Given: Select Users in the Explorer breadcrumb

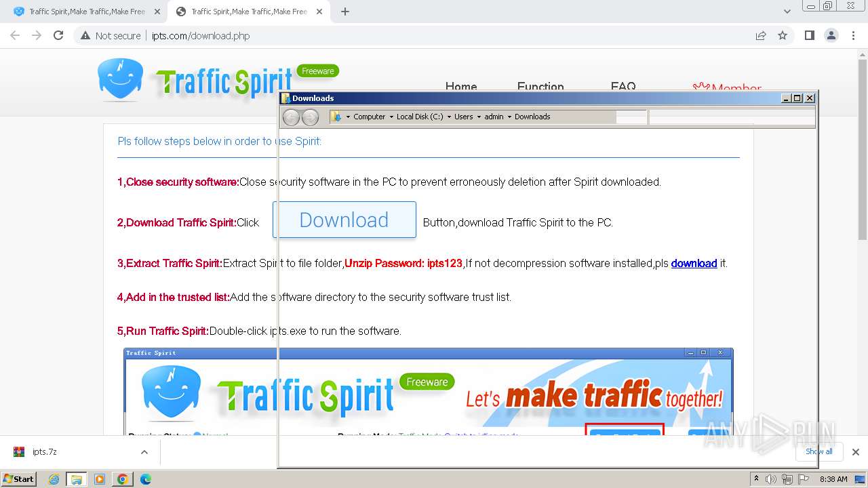Looking at the screenshot, I should 463,117.
